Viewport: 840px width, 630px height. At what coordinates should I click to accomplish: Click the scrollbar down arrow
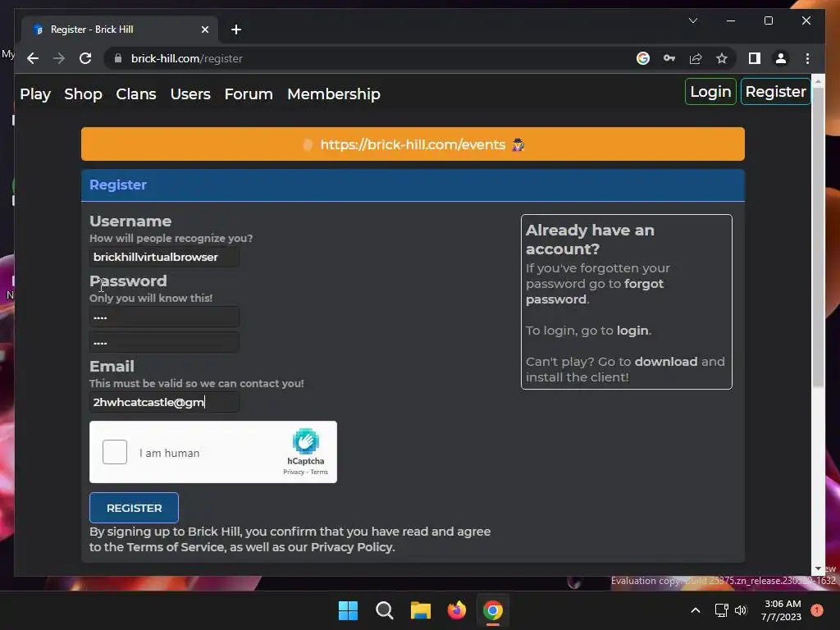pyautogui.click(x=818, y=569)
